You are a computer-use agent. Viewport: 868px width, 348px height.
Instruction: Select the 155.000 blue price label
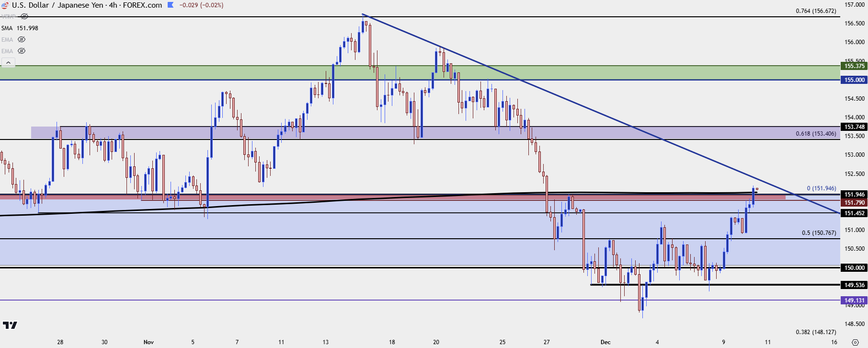[x=854, y=80]
